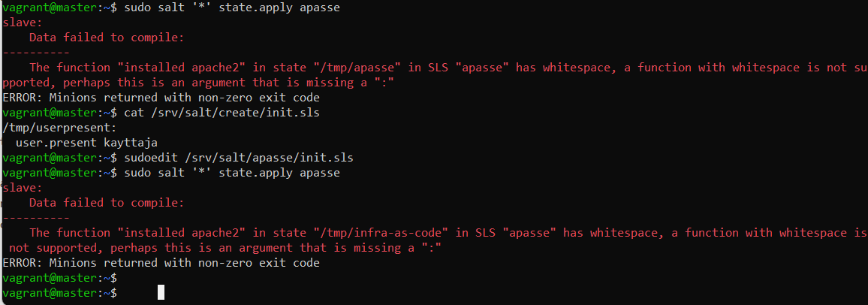The image size is (868, 305).
Task: Click the "sudoedit /srv/salt/apasse/init.sls" command text
Action: coord(231,158)
